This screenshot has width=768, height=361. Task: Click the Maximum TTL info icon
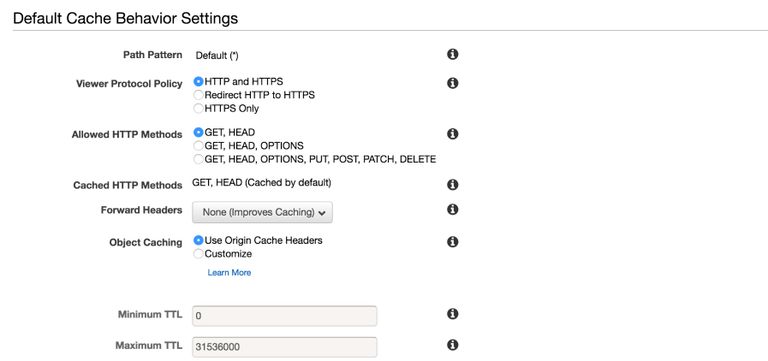coord(453,345)
